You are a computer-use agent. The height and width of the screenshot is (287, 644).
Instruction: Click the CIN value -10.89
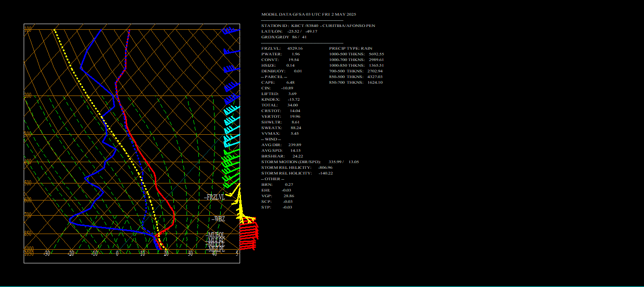(287, 88)
